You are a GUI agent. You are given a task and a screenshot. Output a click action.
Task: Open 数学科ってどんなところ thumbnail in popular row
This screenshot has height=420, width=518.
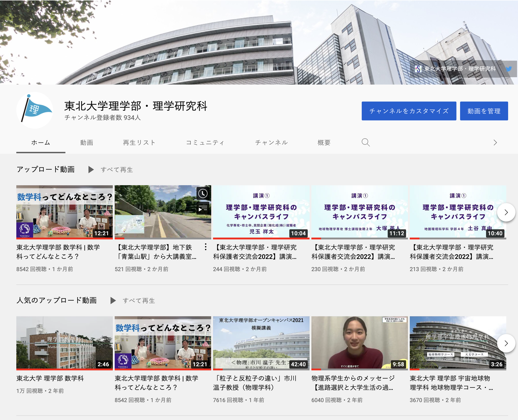(x=163, y=343)
